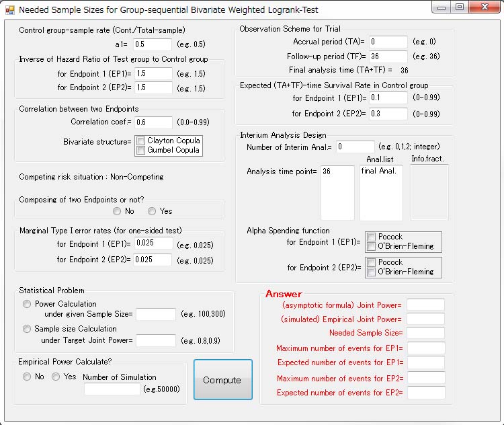The width and height of the screenshot is (504, 425).
Task: Click Type I error field for EP2
Action: click(153, 260)
